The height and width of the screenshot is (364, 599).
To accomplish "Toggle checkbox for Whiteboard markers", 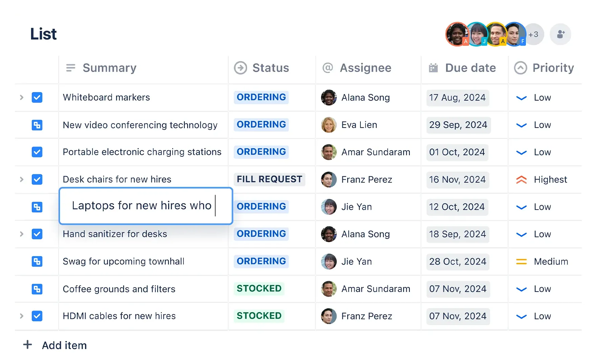I will 37,97.
